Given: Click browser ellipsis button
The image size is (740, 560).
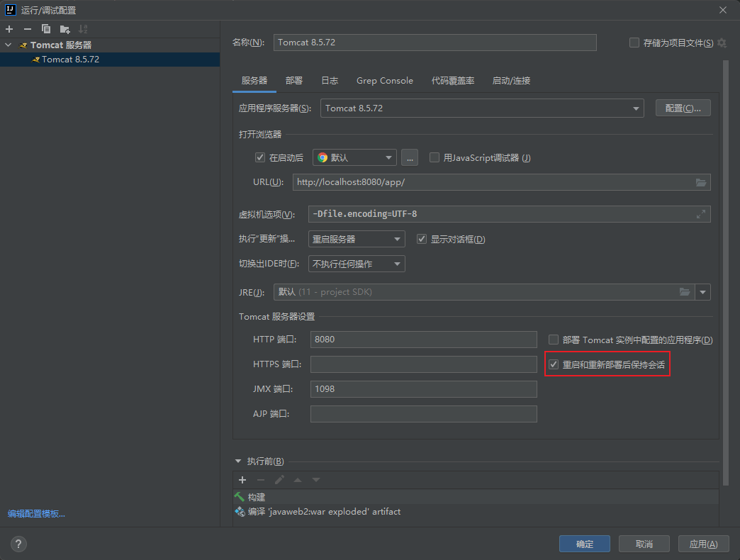Looking at the screenshot, I should 410,157.
